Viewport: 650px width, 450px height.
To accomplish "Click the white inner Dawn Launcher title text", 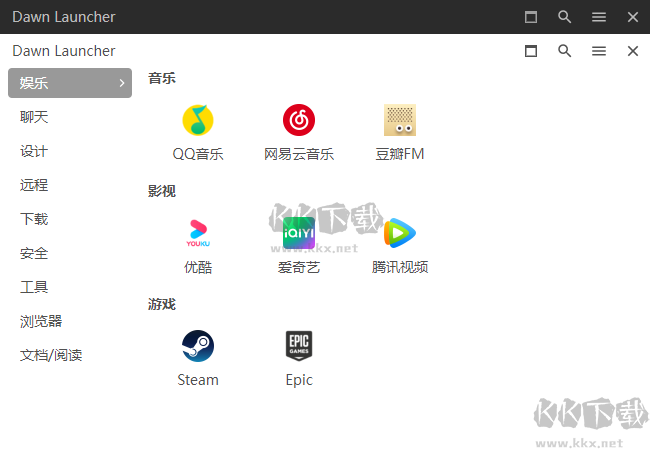I will 64,51.
